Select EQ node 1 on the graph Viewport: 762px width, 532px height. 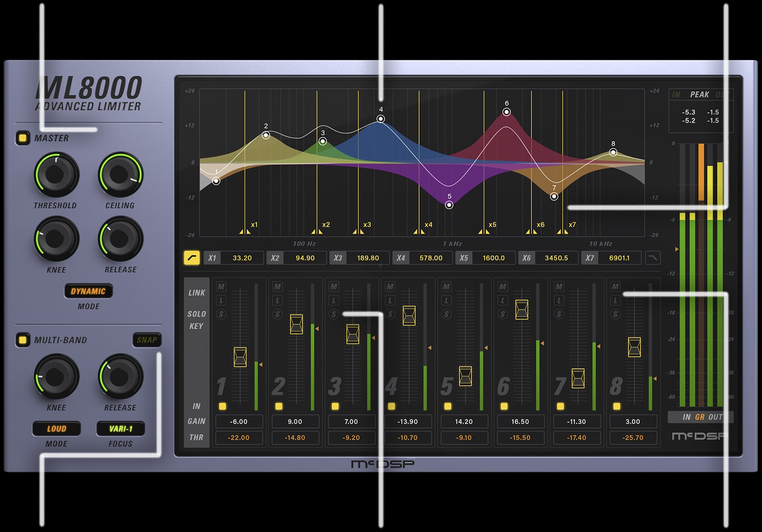pyautogui.click(x=216, y=181)
